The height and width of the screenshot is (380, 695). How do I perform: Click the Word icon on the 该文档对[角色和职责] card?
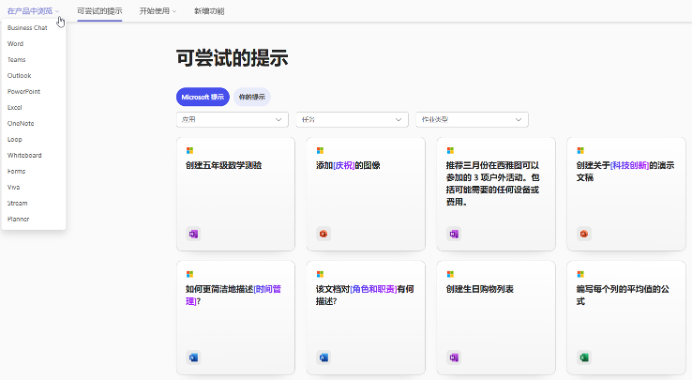(324, 357)
